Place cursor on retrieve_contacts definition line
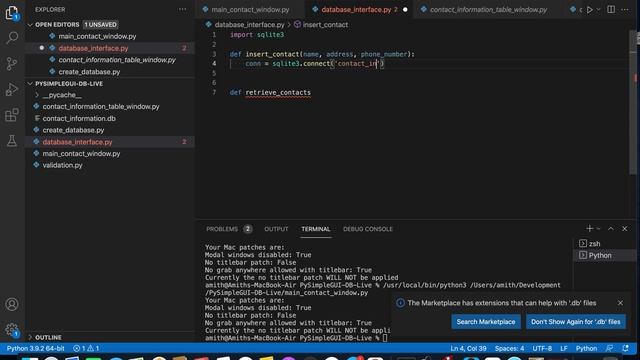 270,93
